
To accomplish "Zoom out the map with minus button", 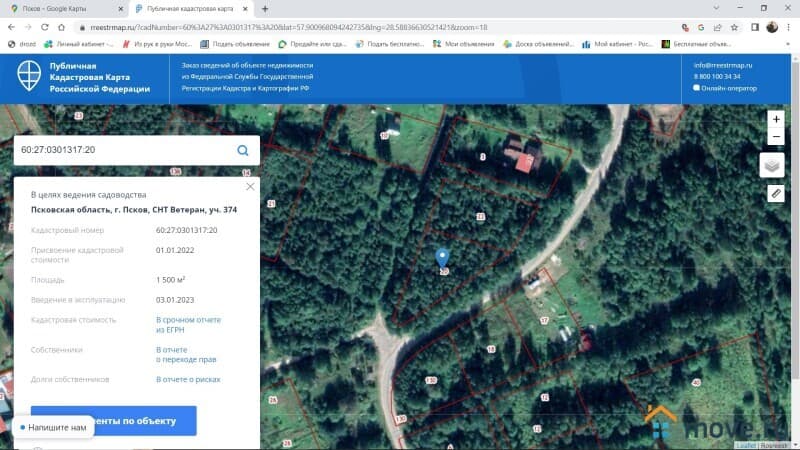I will tap(776, 136).
